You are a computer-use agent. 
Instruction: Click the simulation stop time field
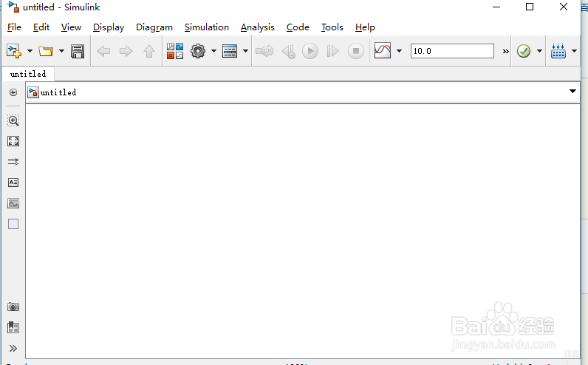(x=452, y=51)
